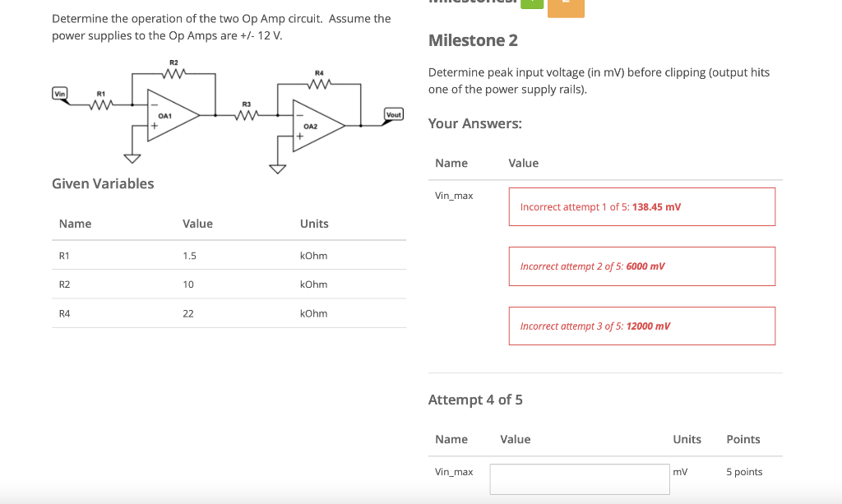Click the Name column header under Your Answers
The width and height of the screenshot is (842, 504).
(451, 163)
